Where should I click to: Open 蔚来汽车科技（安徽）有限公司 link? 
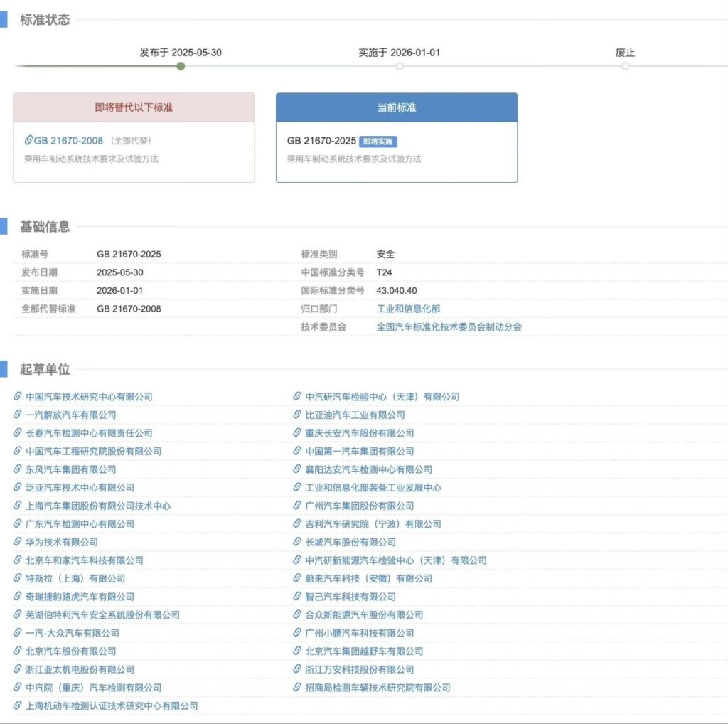[x=368, y=578]
